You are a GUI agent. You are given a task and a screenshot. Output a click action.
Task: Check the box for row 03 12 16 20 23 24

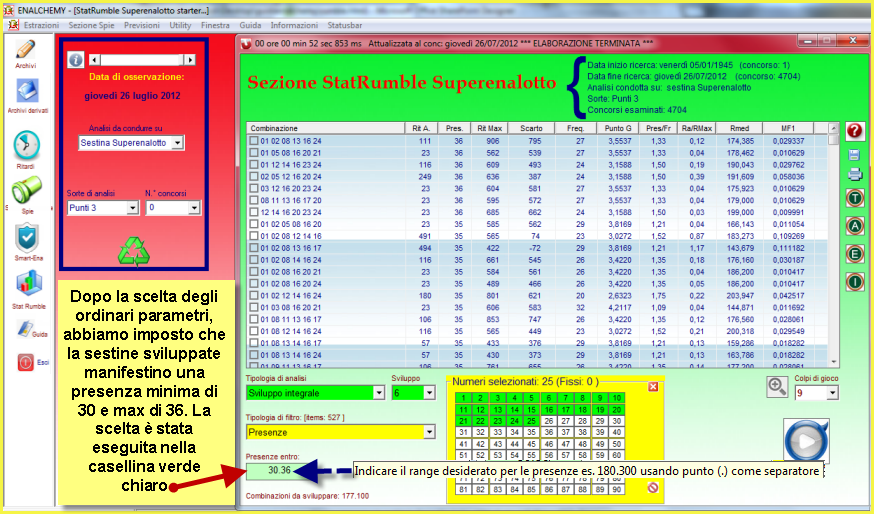[254, 188]
